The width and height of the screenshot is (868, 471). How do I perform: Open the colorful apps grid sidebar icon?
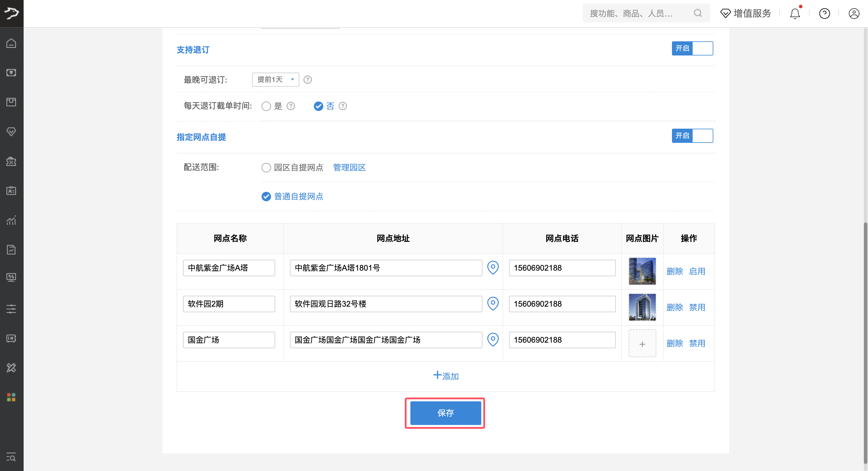coord(12,397)
